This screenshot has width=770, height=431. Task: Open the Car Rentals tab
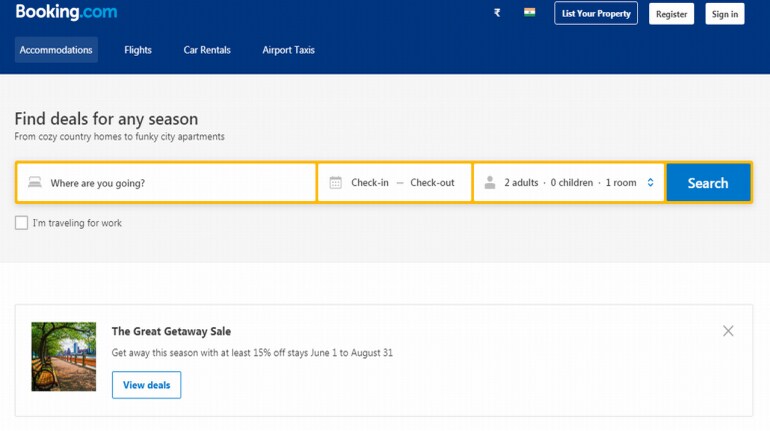[x=206, y=50]
